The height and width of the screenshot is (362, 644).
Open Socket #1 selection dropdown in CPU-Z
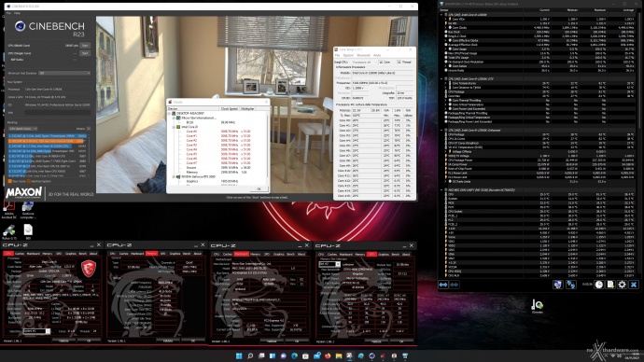coord(36,331)
